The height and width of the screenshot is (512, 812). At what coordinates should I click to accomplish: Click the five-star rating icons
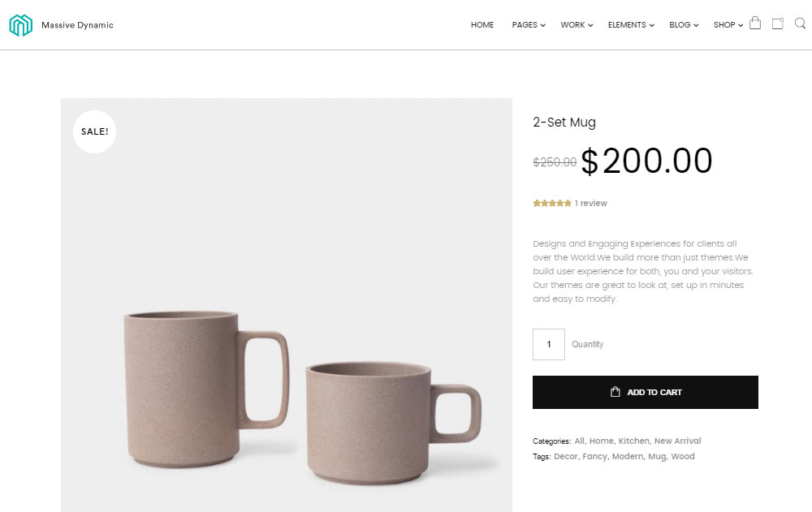pos(552,204)
